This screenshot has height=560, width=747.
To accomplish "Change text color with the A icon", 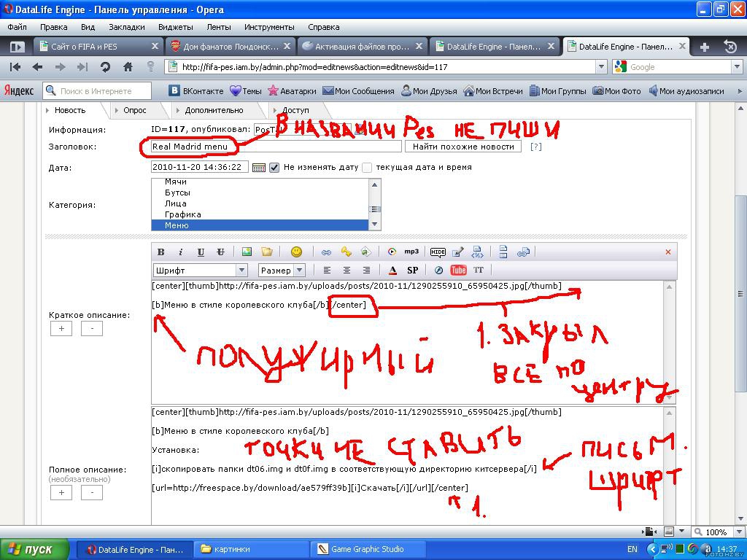I will (x=392, y=270).
